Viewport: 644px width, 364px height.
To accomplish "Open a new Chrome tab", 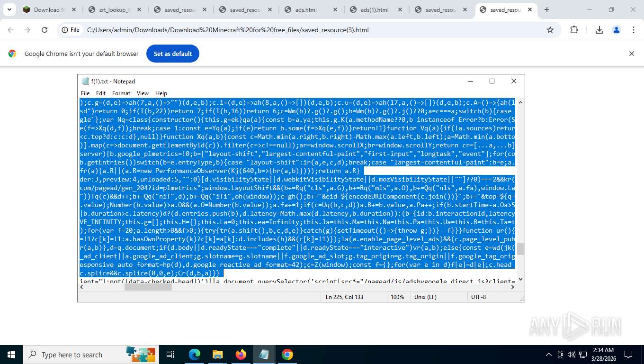I will pyautogui.click(x=547, y=9).
